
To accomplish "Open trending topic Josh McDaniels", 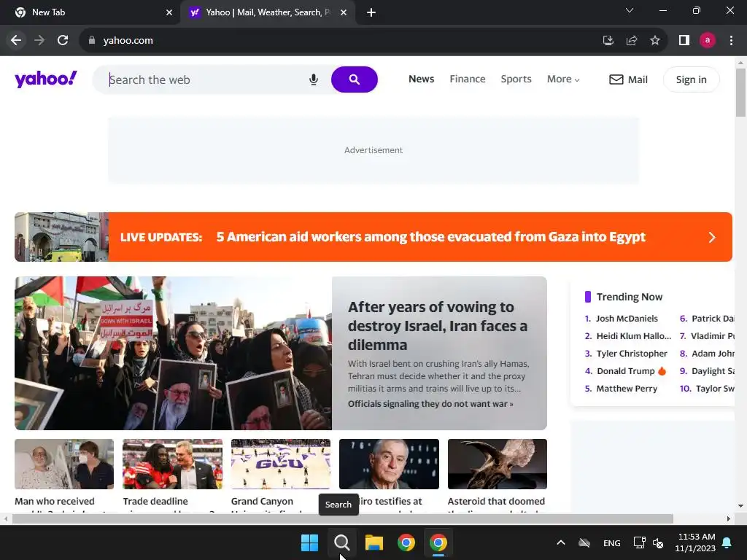I will click(627, 319).
